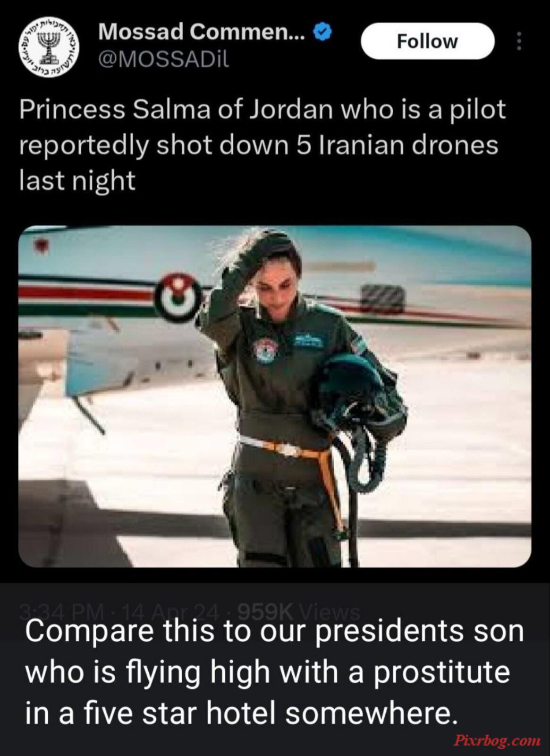Click the Pixrbog.com watermark
Image resolution: width=550 pixels, height=756 pixels.
click(x=497, y=740)
